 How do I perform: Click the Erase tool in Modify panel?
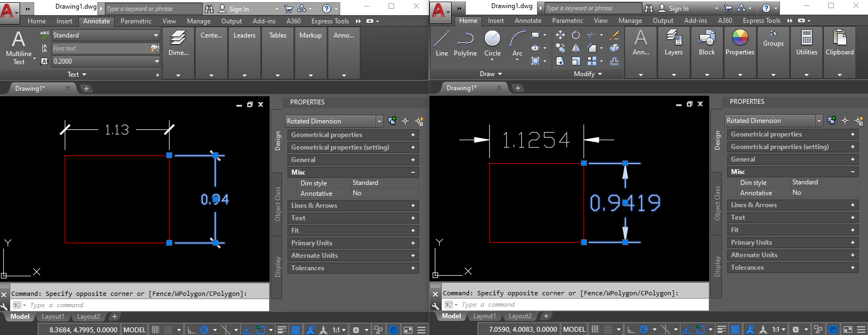tap(615, 35)
